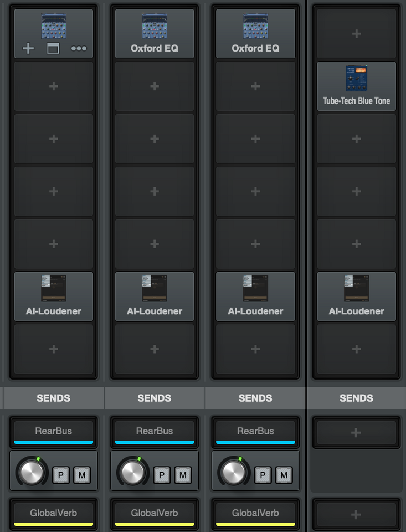Add plugin in slot directly below Tube-Tech Blue Tone

click(x=357, y=139)
